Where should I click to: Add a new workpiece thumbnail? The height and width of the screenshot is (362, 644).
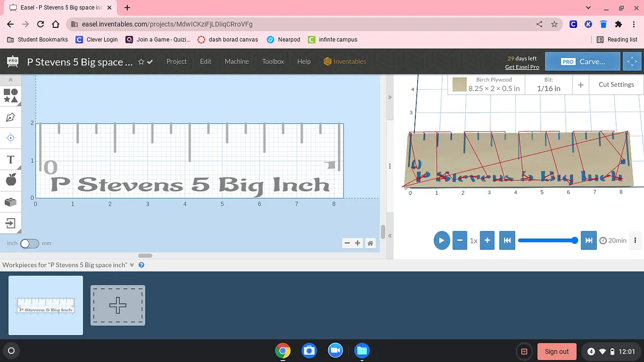[x=118, y=305]
